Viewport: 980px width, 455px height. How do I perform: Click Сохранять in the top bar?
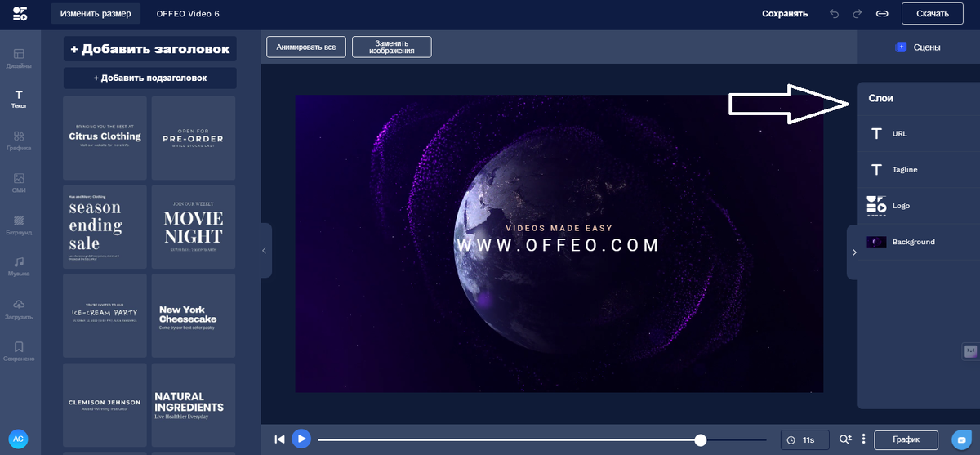click(785, 14)
